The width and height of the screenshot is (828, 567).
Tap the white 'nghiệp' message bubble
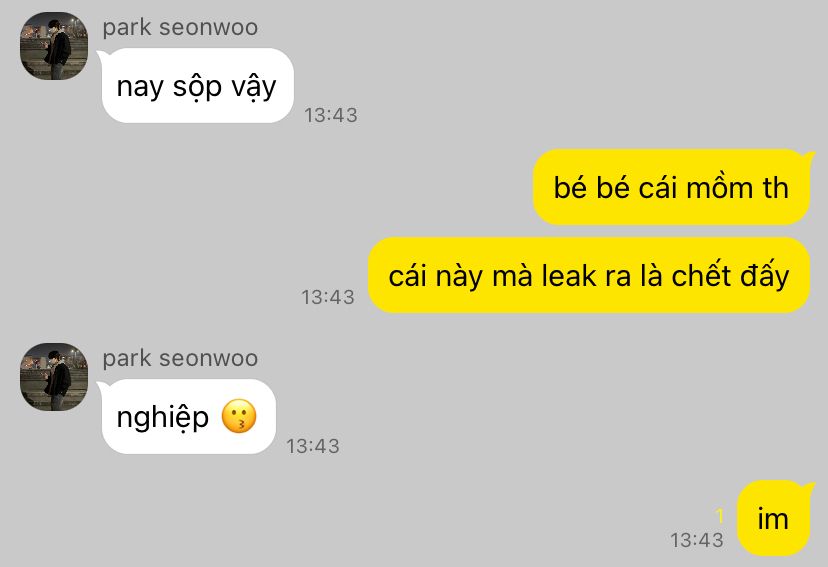[x=189, y=417]
